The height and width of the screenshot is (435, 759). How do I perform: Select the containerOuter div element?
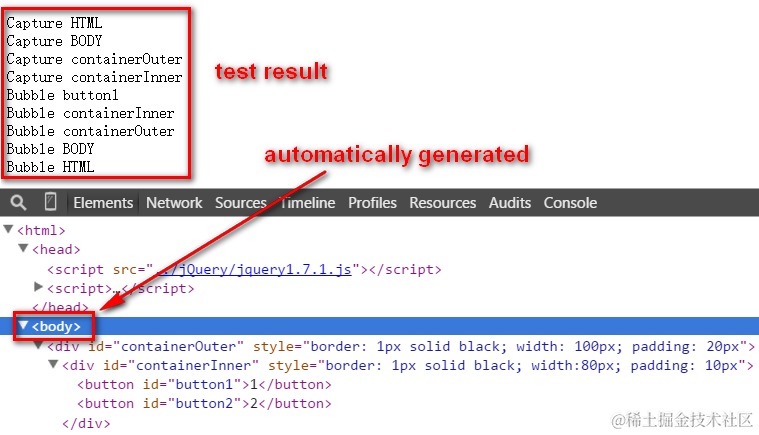point(401,346)
